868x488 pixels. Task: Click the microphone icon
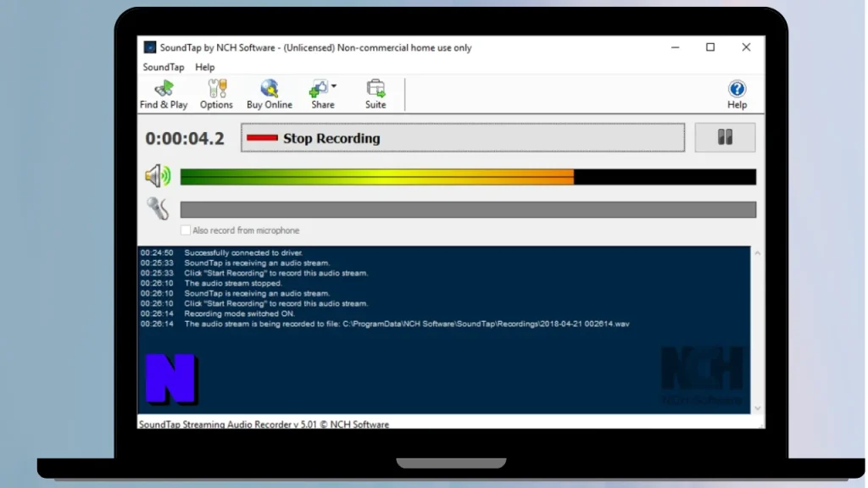click(x=158, y=208)
